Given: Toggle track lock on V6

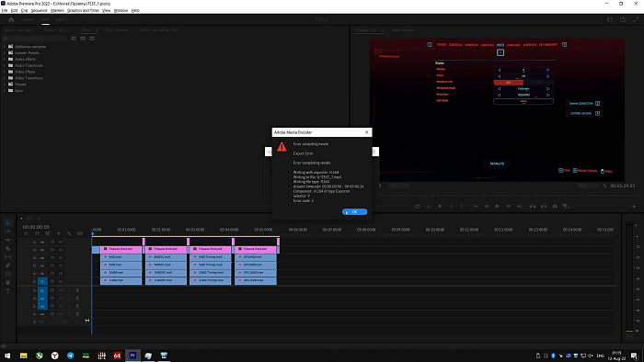Looking at the screenshot, I should click(x=35, y=243).
